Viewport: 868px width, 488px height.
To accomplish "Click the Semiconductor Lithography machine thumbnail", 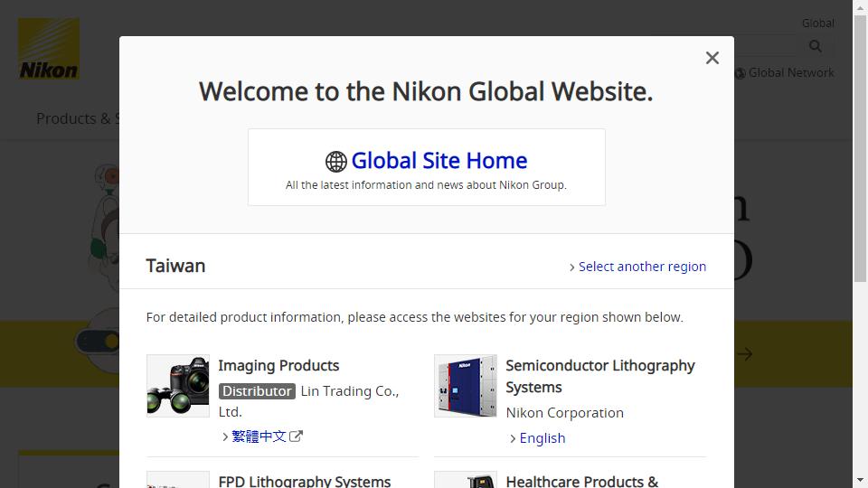I will pyautogui.click(x=466, y=386).
